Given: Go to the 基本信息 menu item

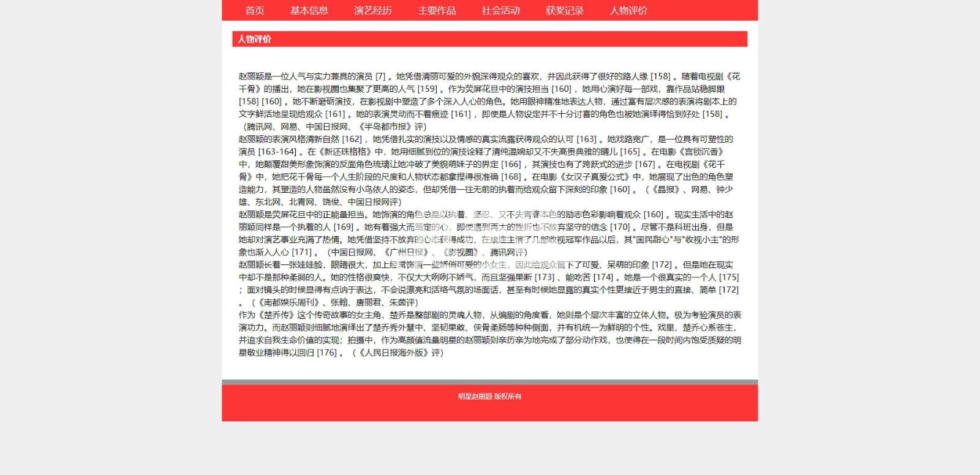Looking at the screenshot, I should pos(309,10).
